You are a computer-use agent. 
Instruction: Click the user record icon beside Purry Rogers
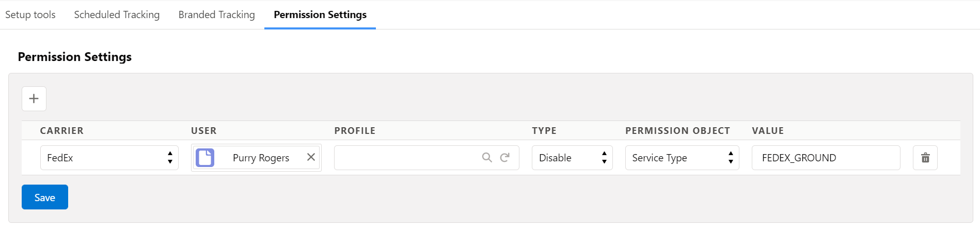(x=205, y=158)
